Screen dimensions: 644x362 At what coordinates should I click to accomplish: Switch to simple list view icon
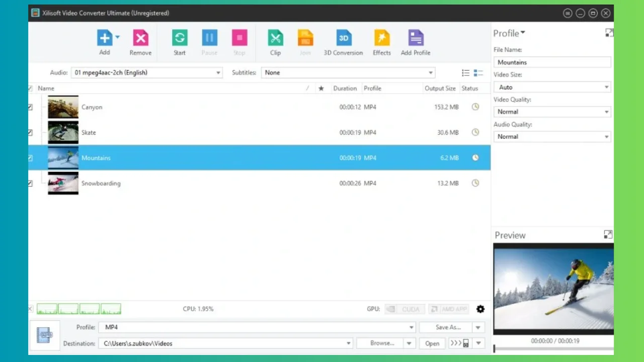[466, 73]
